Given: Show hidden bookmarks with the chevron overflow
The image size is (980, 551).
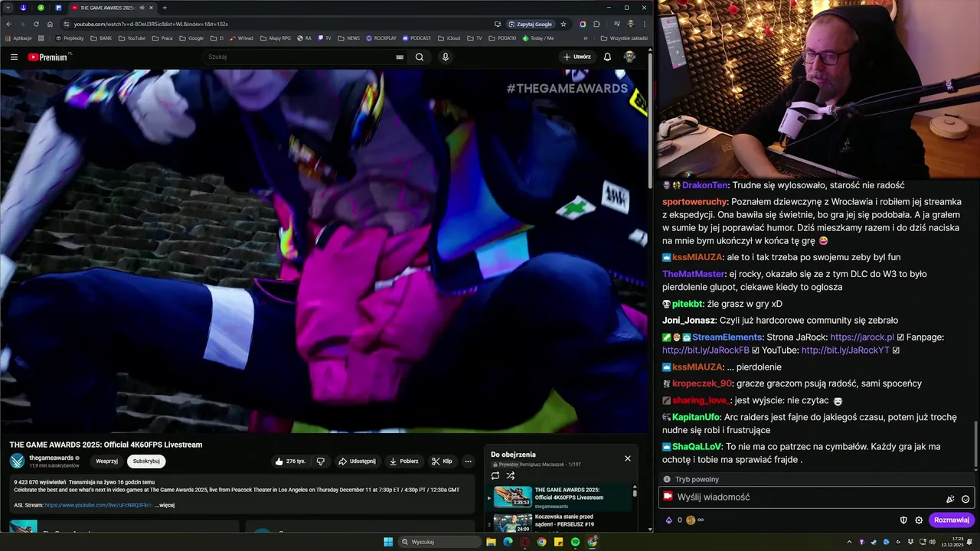Looking at the screenshot, I should coord(586,37).
